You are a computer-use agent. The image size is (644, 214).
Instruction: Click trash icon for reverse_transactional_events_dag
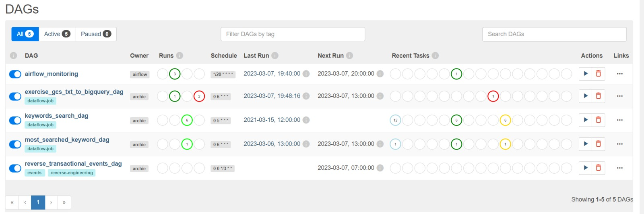tap(599, 168)
